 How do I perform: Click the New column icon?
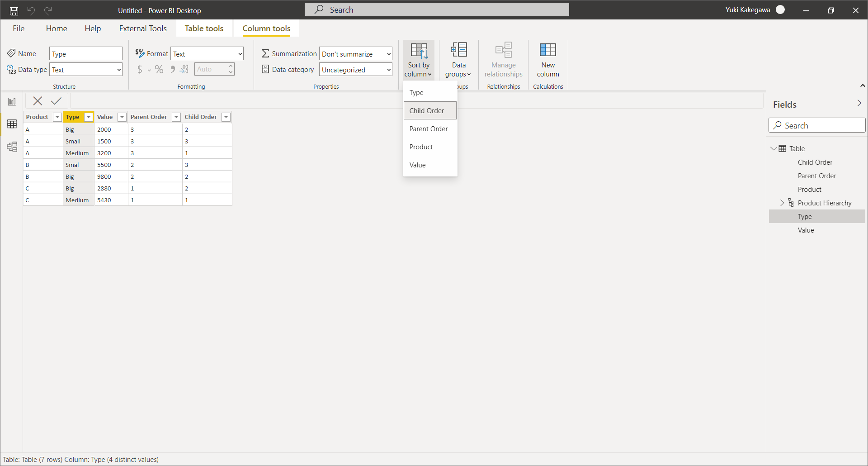point(548,50)
